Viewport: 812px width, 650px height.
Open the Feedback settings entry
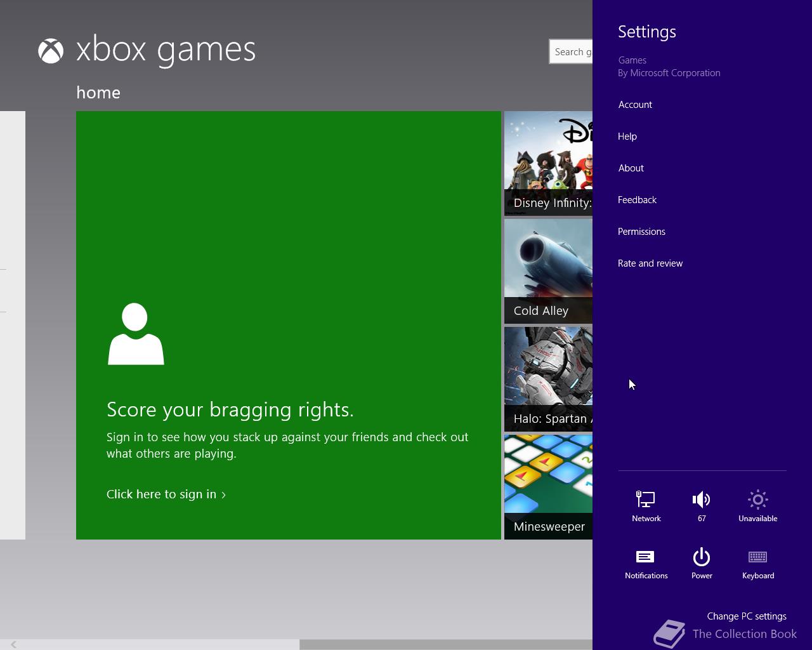click(x=637, y=200)
